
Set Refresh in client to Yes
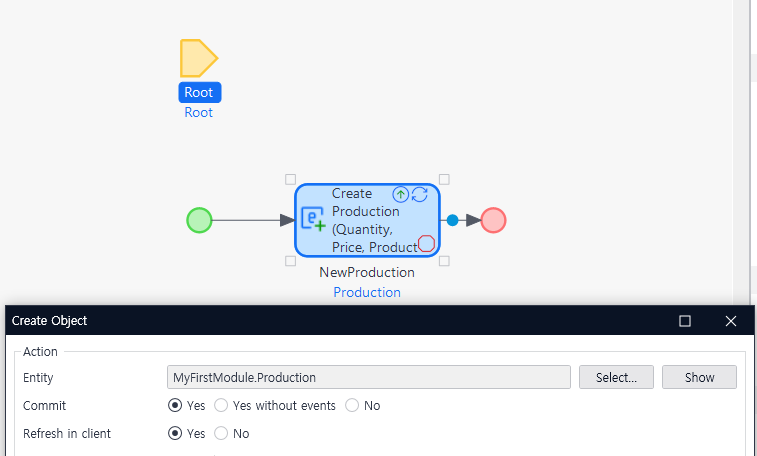(175, 433)
